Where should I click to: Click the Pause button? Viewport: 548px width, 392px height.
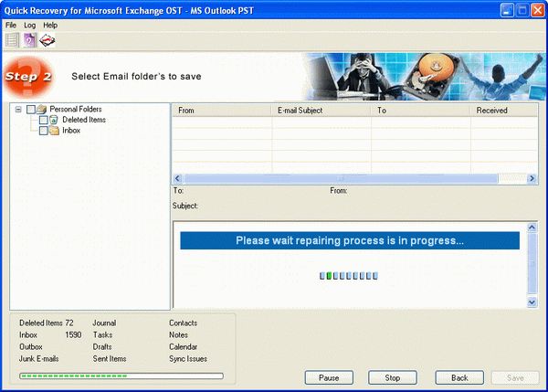click(x=329, y=377)
